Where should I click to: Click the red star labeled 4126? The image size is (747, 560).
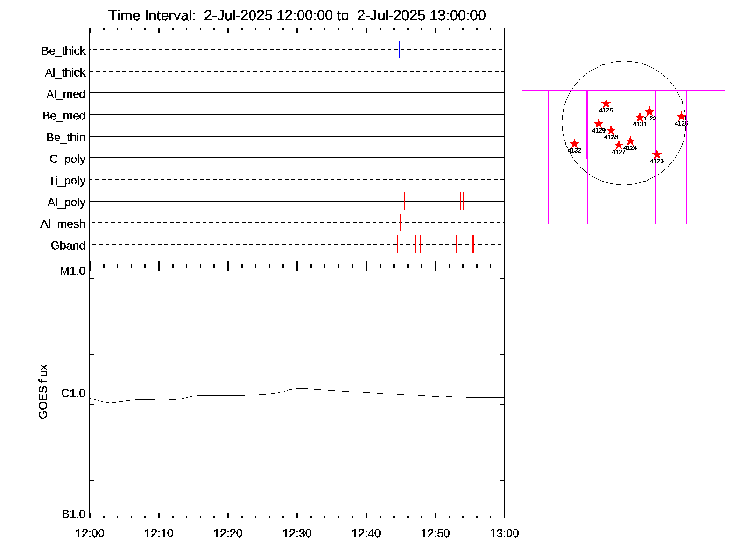click(x=681, y=117)
